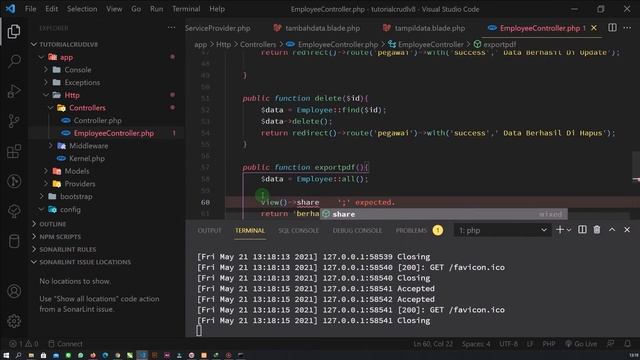
Task: Open the Manage gear icon
Action: [14, 321]
